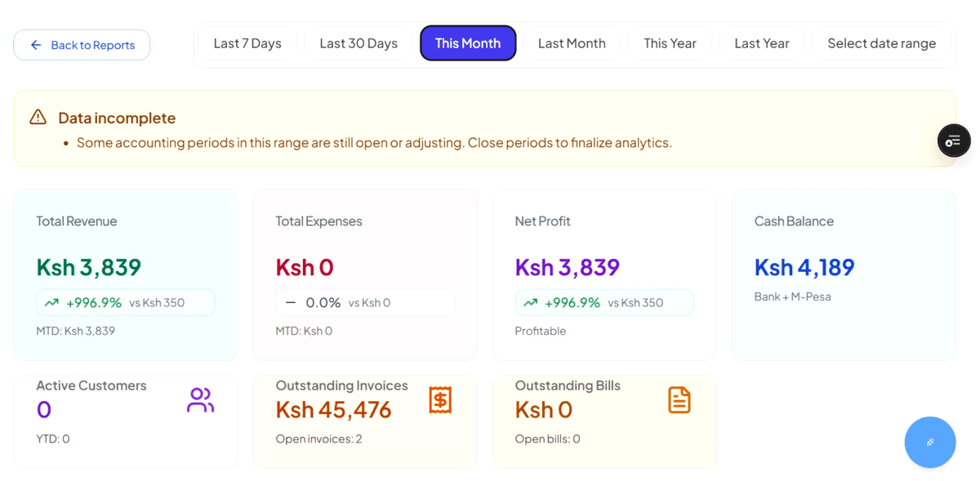Open the blue floating assistant button

pyautogui.click(x=929, y=442)
